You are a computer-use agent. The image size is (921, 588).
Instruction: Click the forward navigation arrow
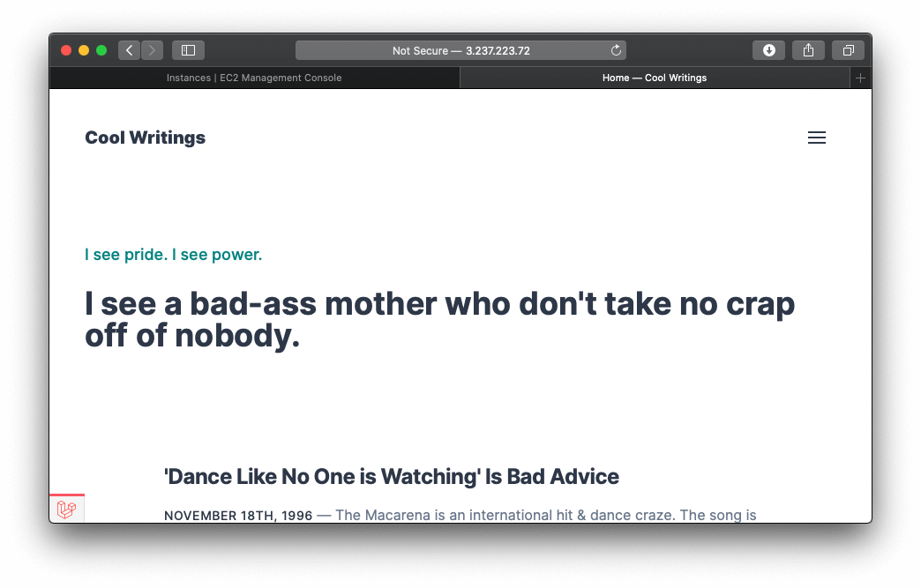click(153, 50)
